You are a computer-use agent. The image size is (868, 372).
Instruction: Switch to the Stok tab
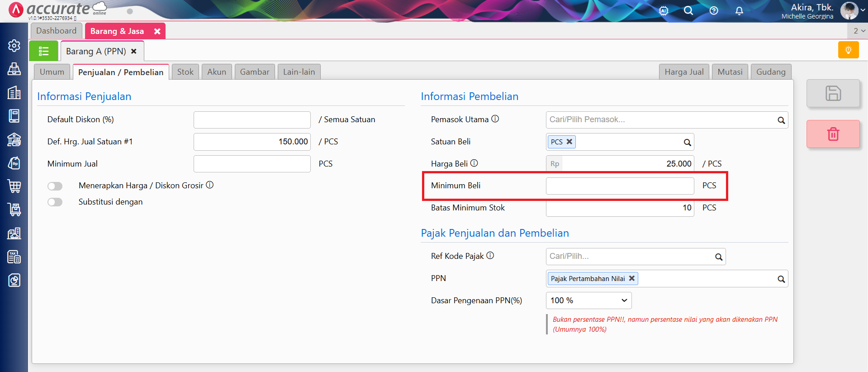pos(185,72)
